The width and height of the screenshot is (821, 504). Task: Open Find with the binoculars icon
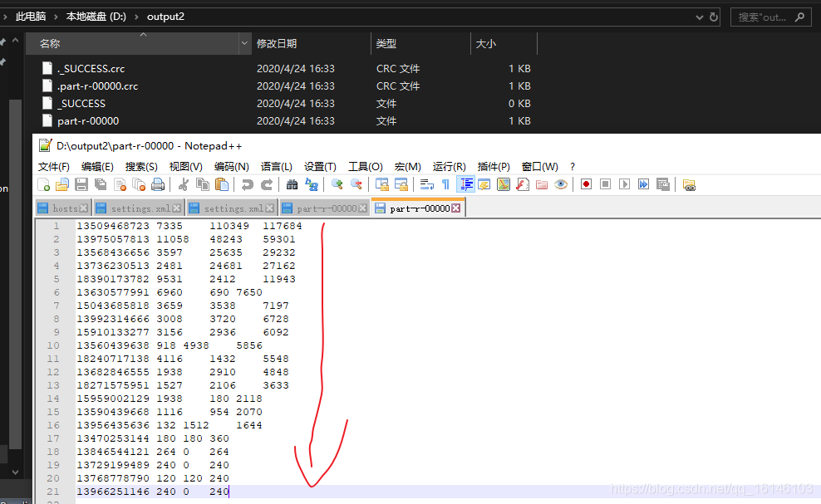[x=293, y=184]
